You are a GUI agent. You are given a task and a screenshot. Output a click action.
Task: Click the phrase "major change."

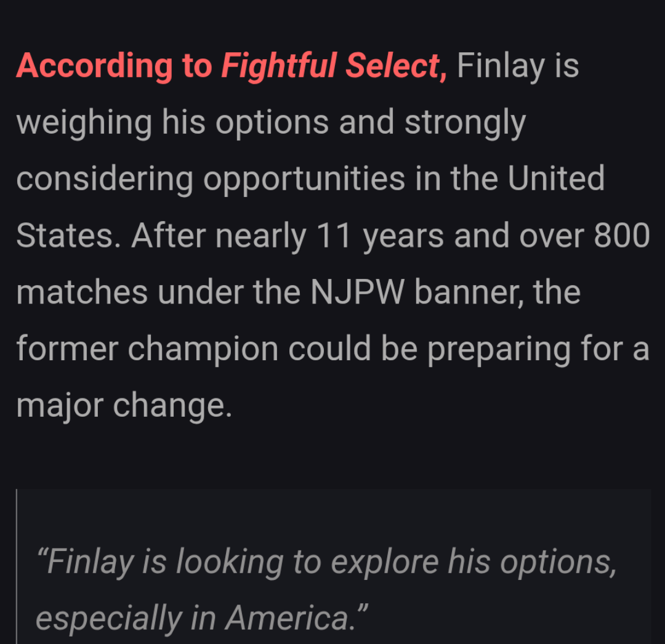[x=124, y=405]
